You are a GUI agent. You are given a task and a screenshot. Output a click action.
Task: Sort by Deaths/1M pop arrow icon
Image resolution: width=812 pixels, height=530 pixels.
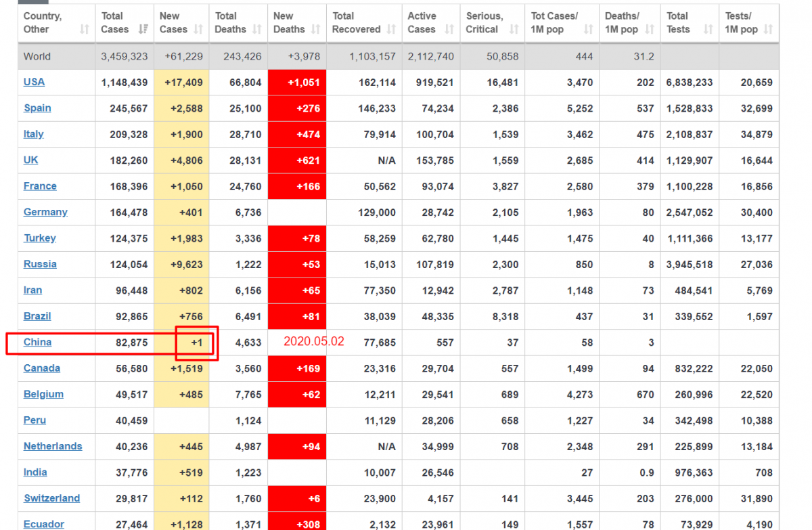(650, 29)
